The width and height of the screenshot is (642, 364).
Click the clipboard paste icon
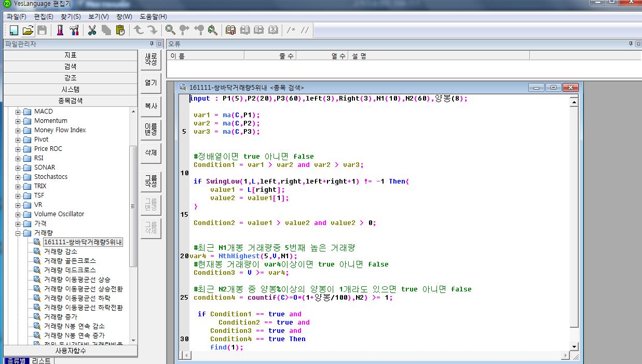click(x=120, y=30)
